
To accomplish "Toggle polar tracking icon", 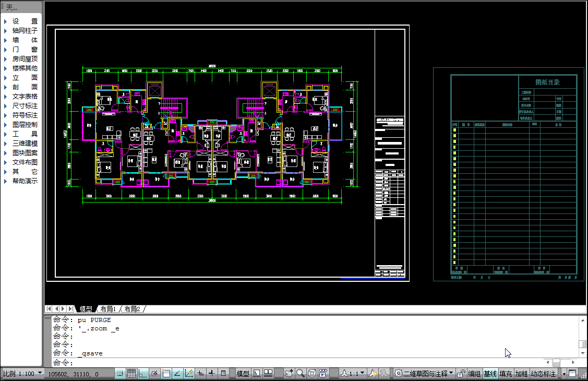I will [x=154, y=373].
